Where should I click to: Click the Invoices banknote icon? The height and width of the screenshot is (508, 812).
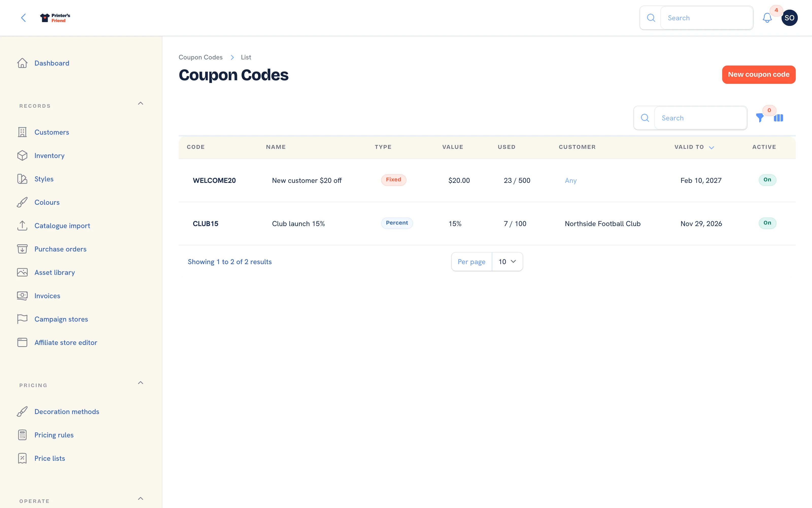pos(22,296)
